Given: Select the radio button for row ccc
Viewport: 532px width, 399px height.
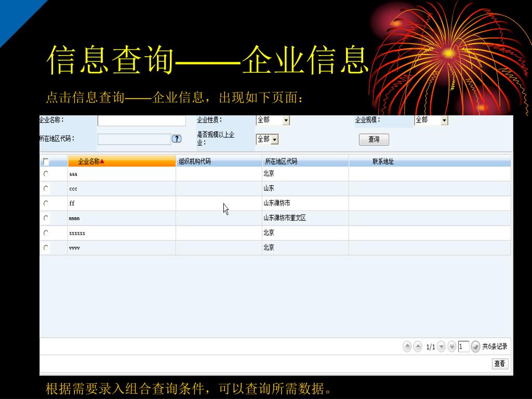Looking at the screenshot, I should (x=46, y=188).
